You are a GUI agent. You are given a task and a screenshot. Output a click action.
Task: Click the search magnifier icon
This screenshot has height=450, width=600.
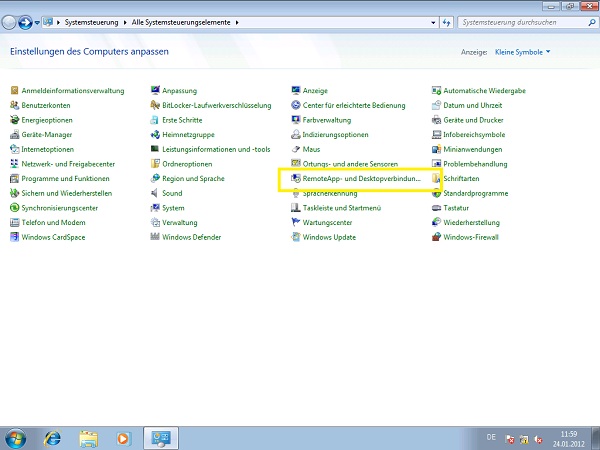pos(592,23)
